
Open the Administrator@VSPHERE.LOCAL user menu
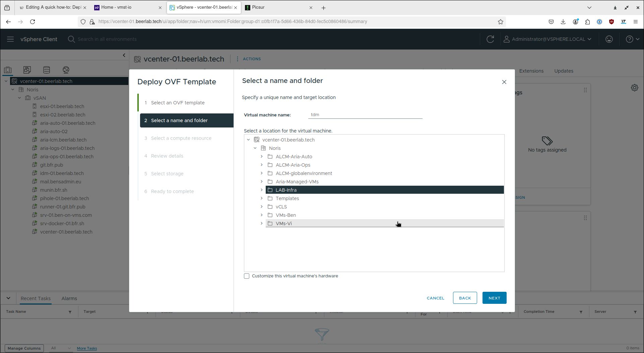tap(548, 39)
